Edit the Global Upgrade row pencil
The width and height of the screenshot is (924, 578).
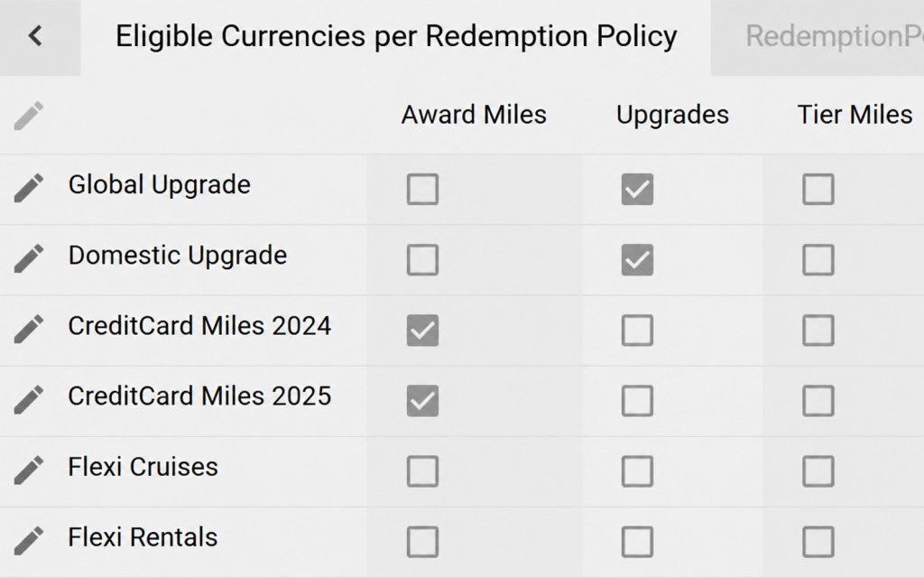tap(29, 188)
